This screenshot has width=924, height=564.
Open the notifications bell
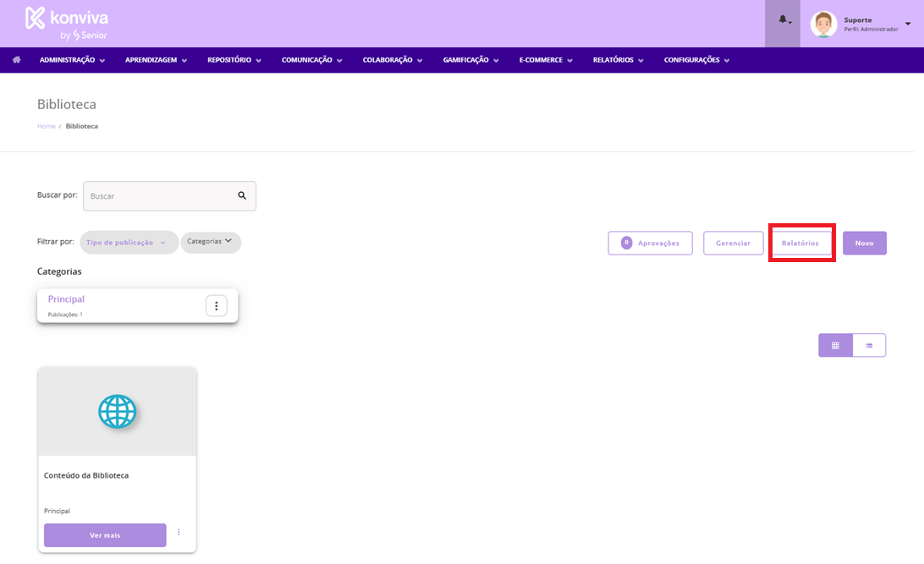pyautogui.click(x=783, y=20)
